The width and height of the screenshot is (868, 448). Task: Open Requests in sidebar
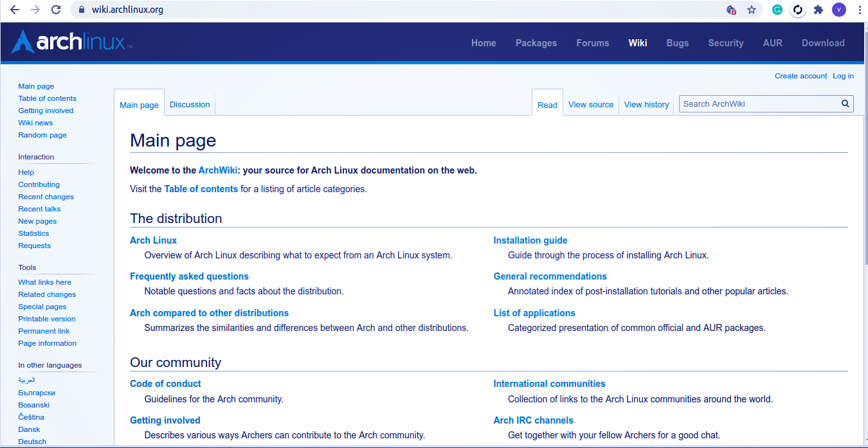click(x=34, y=246)
